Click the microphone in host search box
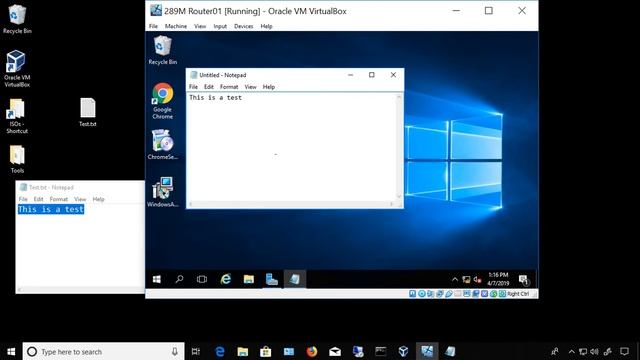640x360 pixels. [175, 351]
